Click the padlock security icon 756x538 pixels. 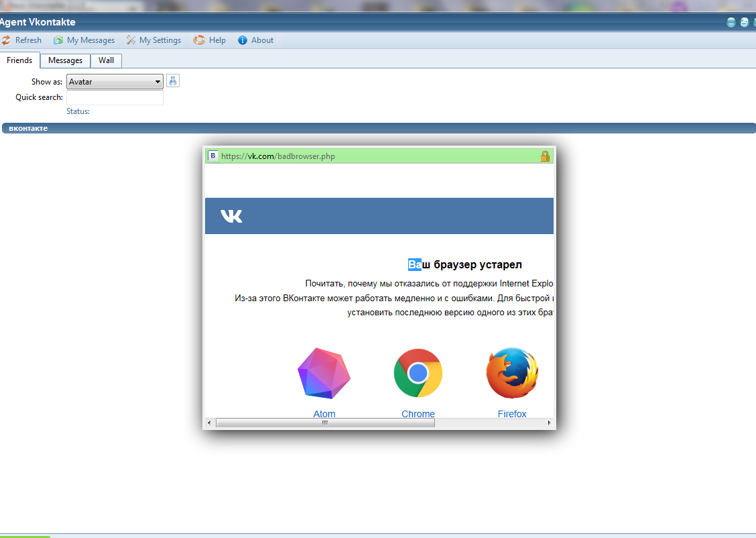tap(545, 156)
